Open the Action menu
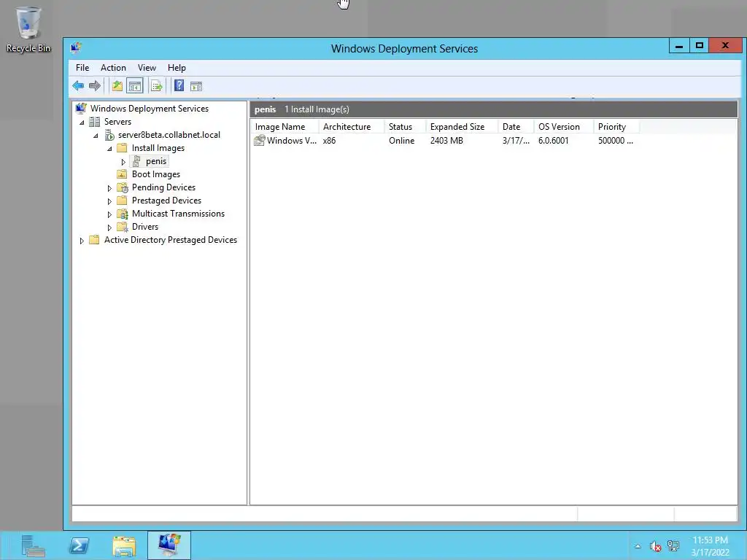The image size is (747, 560). tap(113, 68)
